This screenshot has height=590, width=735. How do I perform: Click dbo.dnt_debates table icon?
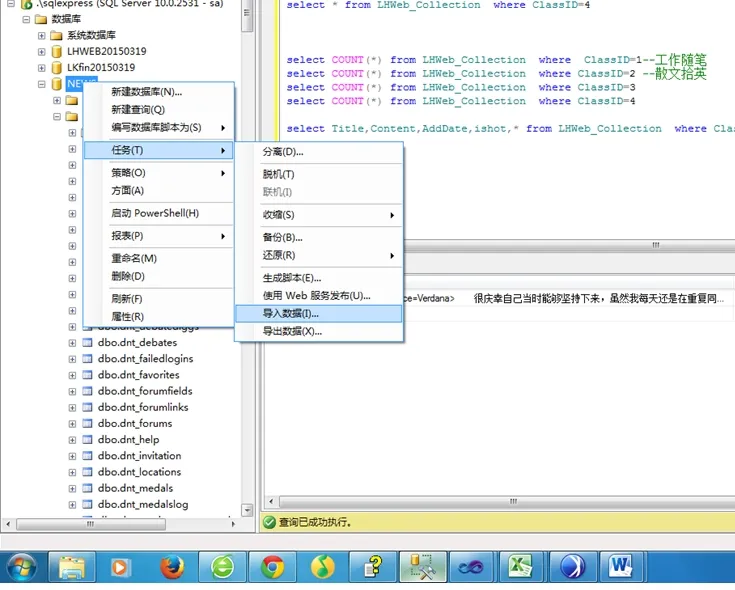87,343
